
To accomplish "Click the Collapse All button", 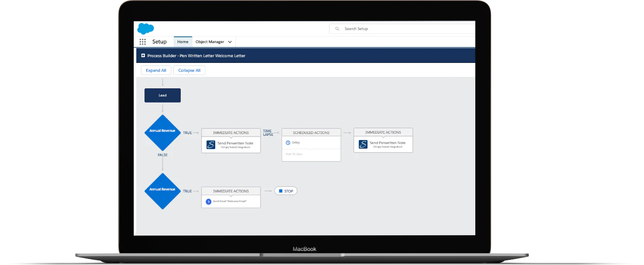I will tap(189, 70).
